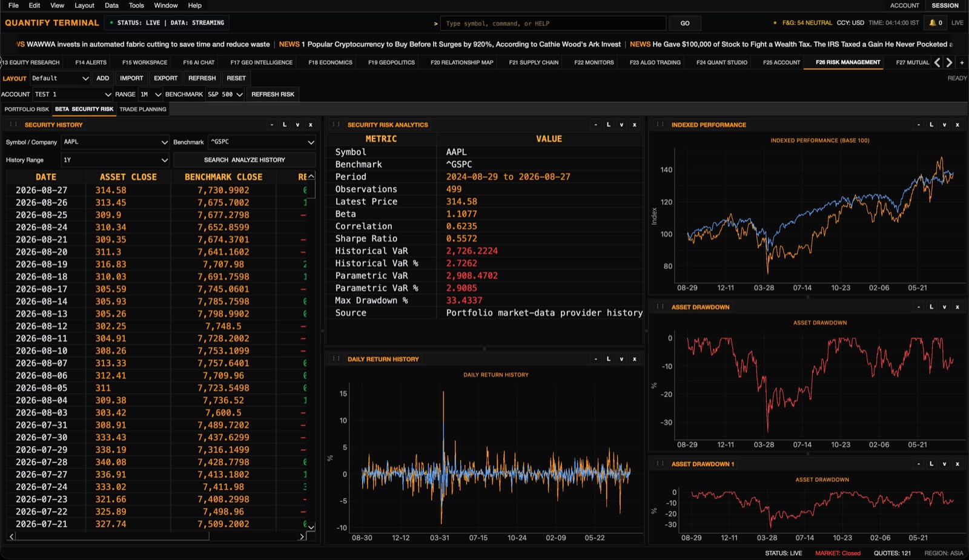Image resolution: width=969 pixels, height=560 pixels.
Task: Click the Max Drawdown % value 33.4337
Action: [x=465, y=300]
